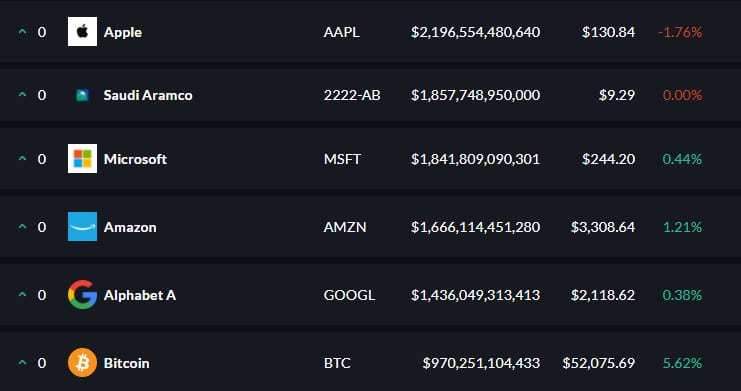Click the Apple logo icon
The image size is (741, 391).
tap(82, 32)
